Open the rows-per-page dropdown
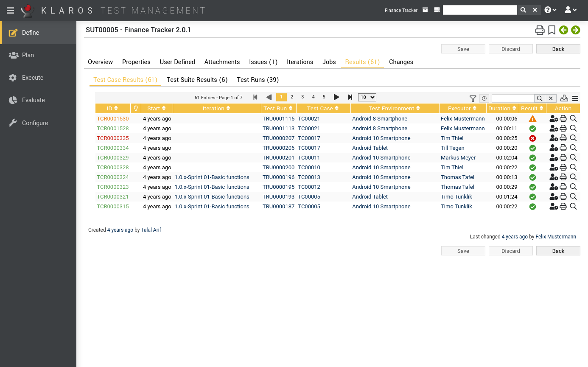This screenshot has height=367, width=588. point(367,97)
